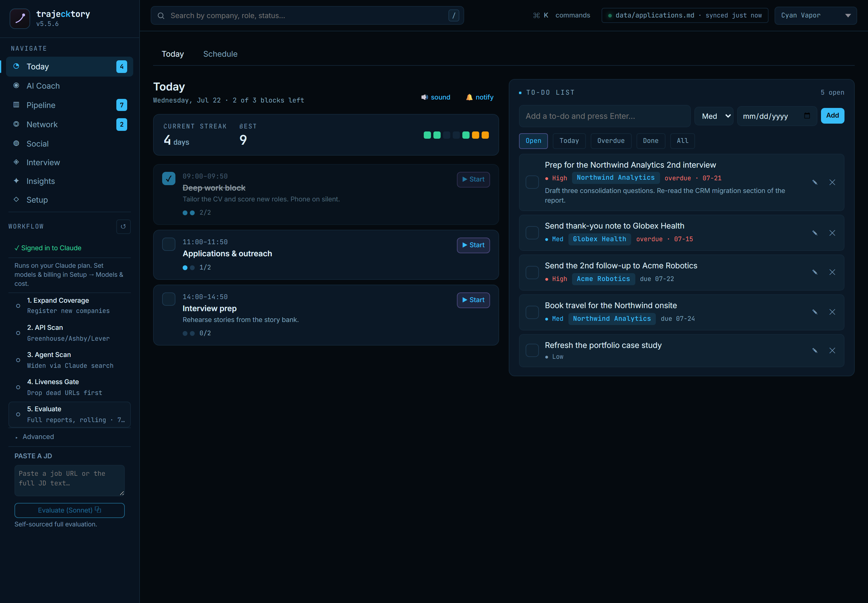
Task: Focus the Add a to-do input
Action: coord(604,116)
